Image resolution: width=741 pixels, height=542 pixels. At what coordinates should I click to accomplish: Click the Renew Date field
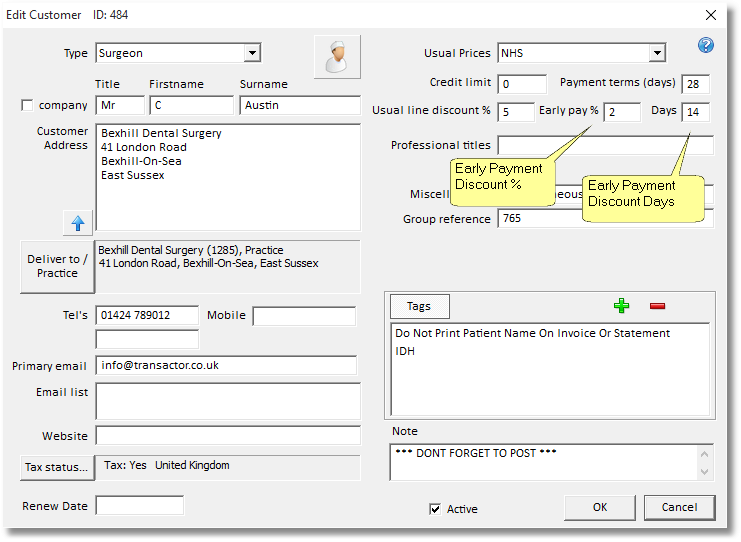point(139,506)
